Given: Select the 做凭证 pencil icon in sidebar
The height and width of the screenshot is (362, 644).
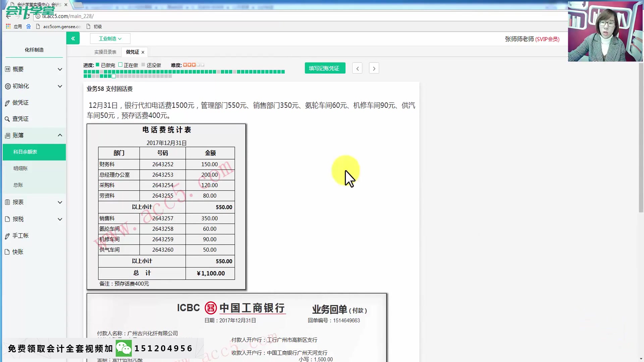Looking at the screenshot, I should click(x=7, y=103).
